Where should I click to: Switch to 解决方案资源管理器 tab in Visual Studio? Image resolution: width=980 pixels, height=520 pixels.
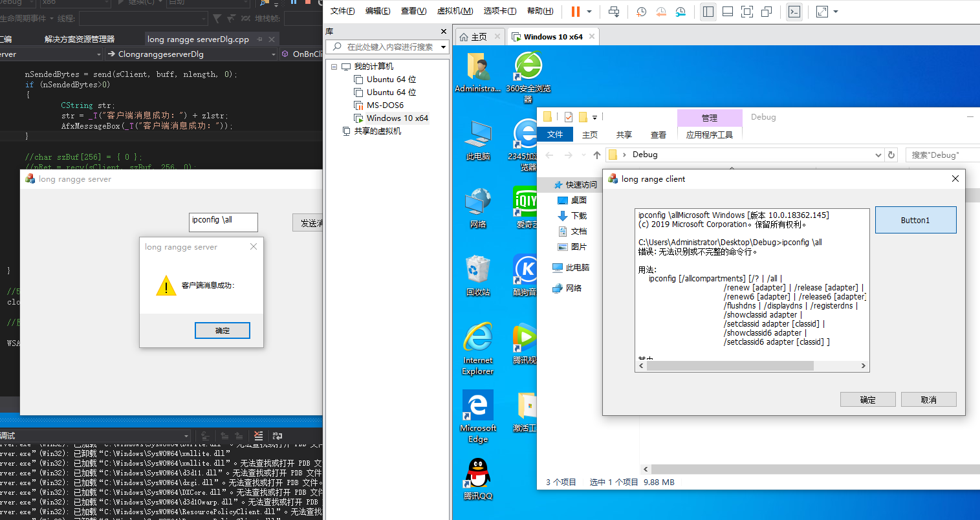coord(80,39)
